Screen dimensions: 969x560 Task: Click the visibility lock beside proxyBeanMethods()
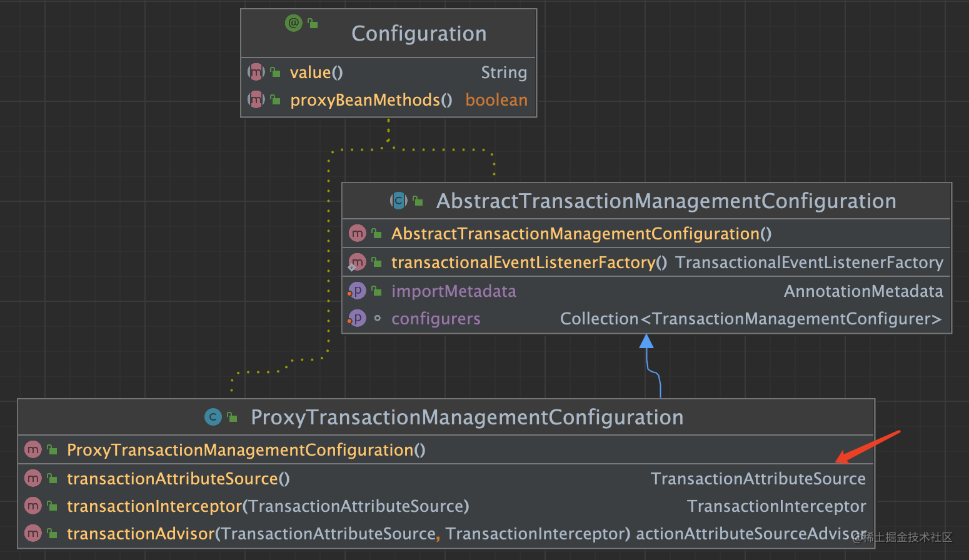click(275, 99)
